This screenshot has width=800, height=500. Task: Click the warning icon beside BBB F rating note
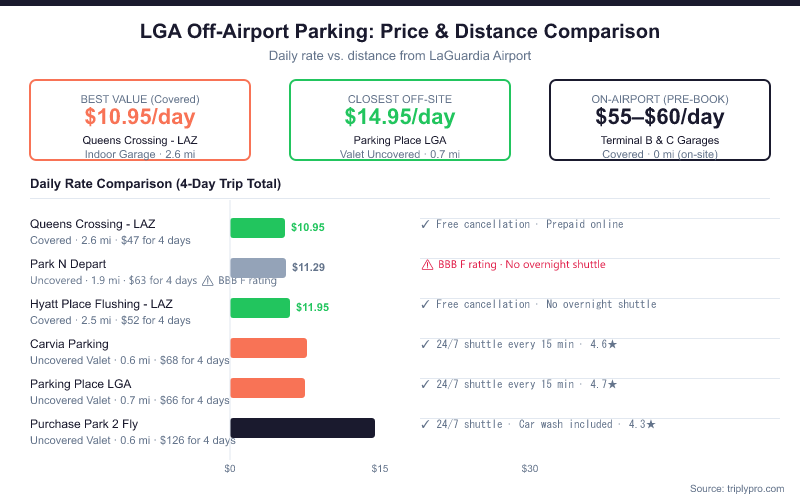click(427, 265)
